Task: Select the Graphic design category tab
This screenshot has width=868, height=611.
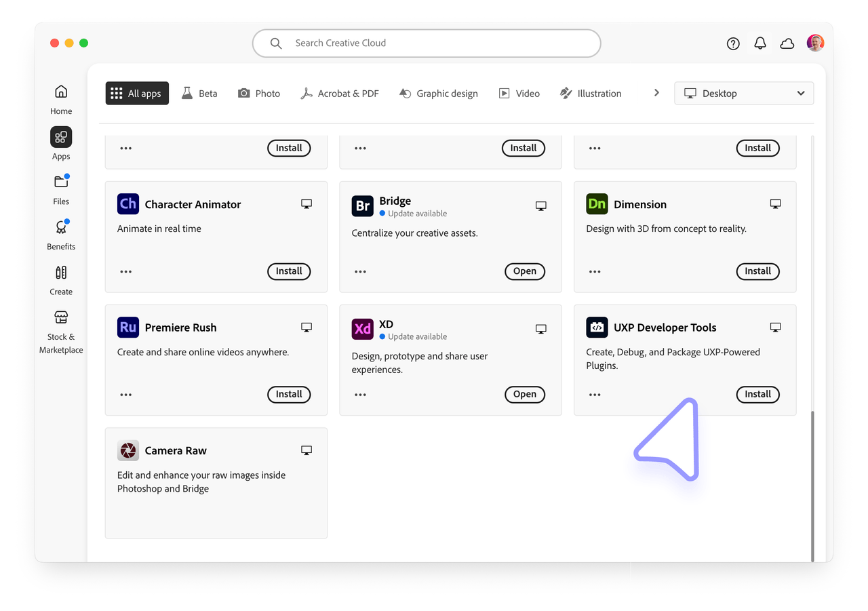Action: tap(438, 94)
